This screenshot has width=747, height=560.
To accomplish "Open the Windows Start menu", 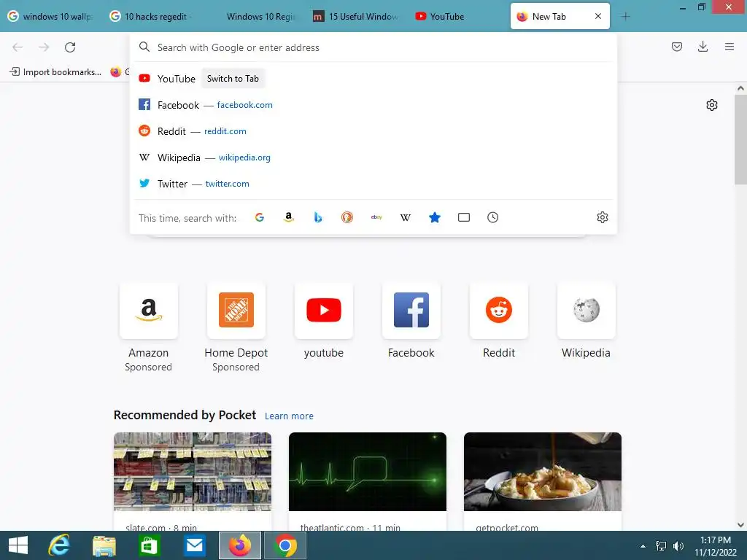I will tap(18, 545).
